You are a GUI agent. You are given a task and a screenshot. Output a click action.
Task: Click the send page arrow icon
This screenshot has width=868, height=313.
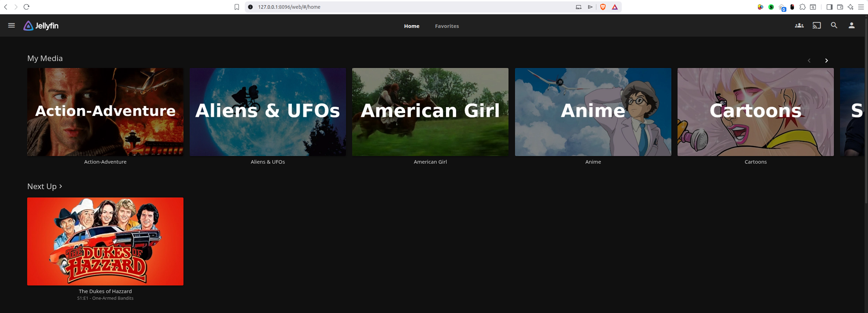[590, 7]
